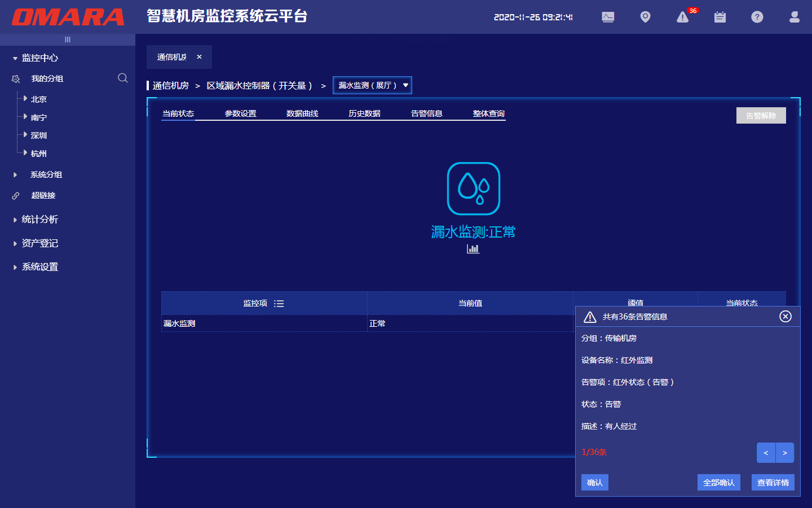Viewport: 812px width, 508px height.
Task: Click the help question mark icon
Action: point(757,17)
